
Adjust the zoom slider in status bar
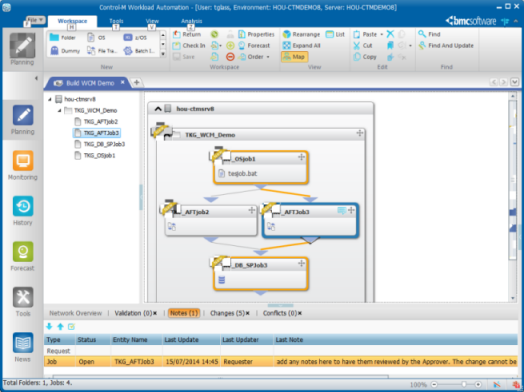pos(464,384)
